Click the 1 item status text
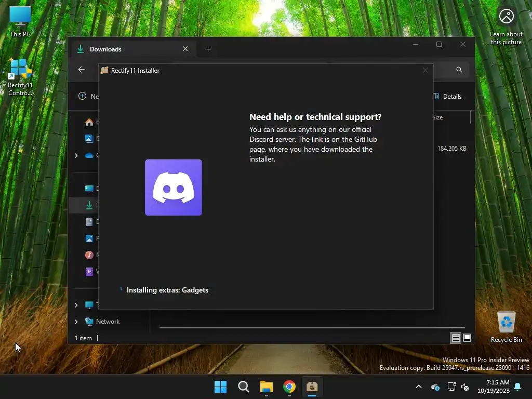This screenshot has width=532, height=399. click(x=84, y=338)
